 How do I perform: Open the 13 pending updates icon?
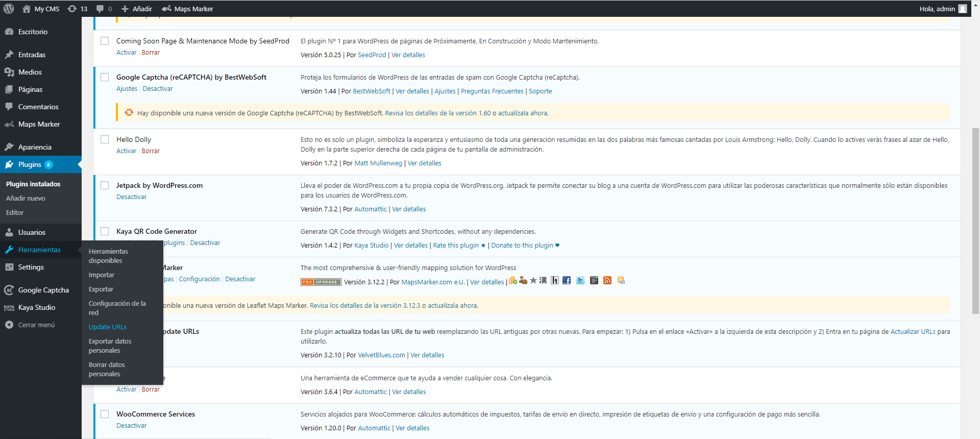[72, 9]
